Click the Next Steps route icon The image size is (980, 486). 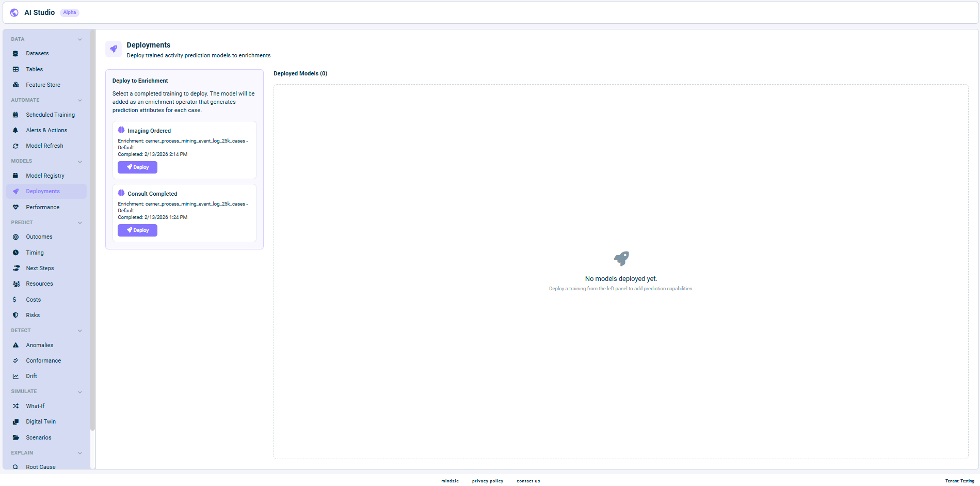click(x=16, y=268)
